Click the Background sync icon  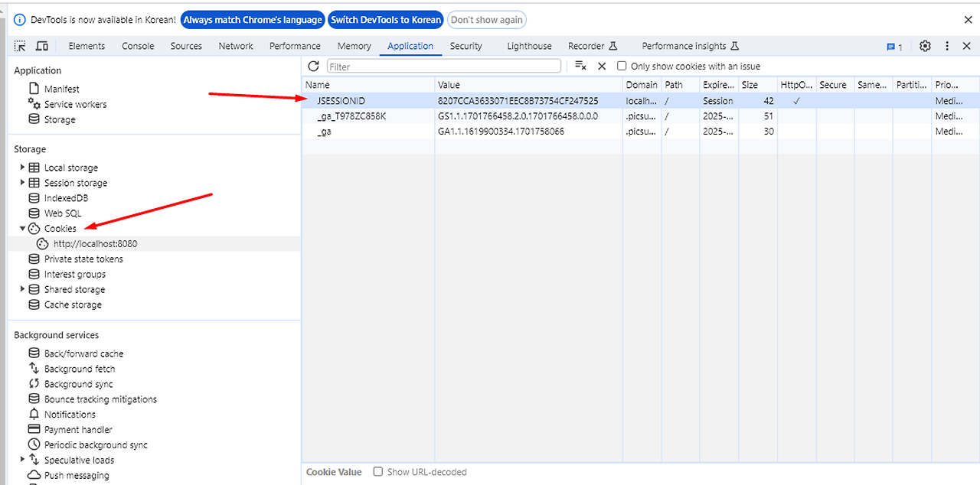pos(34,384)
